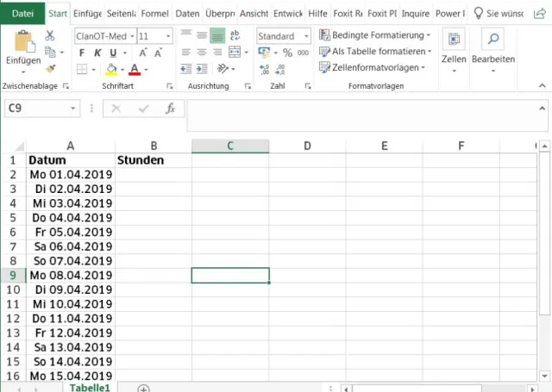
Task: Collapse the ribbon with the chevron
Action: (x=543, y=85)
